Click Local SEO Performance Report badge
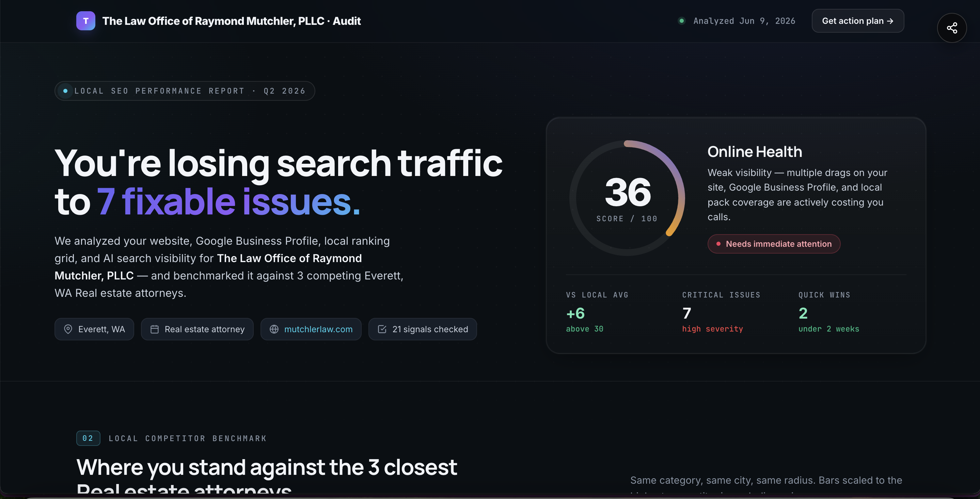Screen dimensions: 980x499 click(x=185, y=91)
